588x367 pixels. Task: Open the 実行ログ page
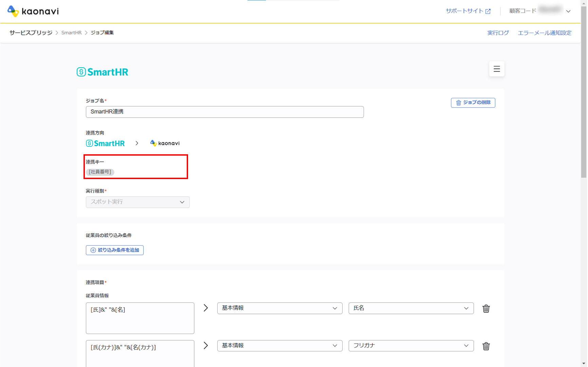coord(498,33)
